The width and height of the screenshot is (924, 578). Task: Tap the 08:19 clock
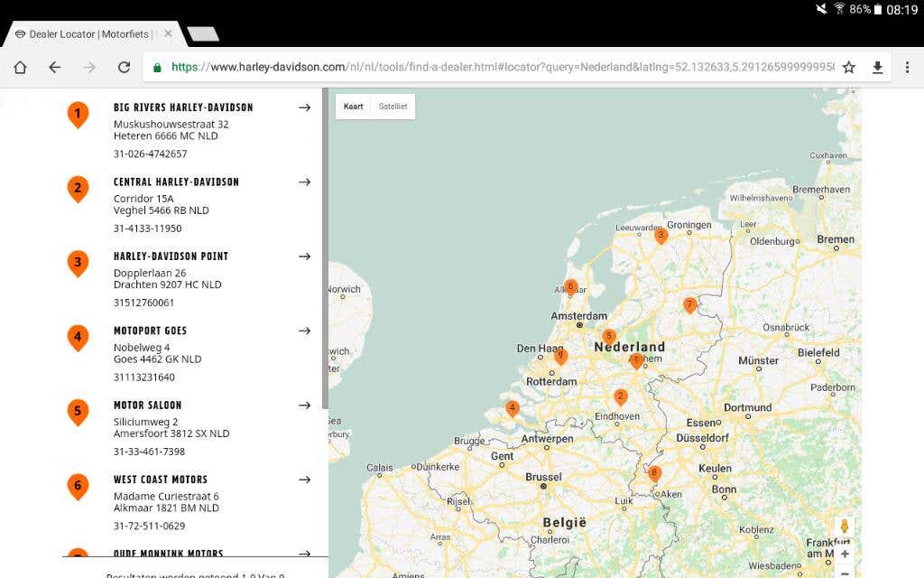[902, 9]
